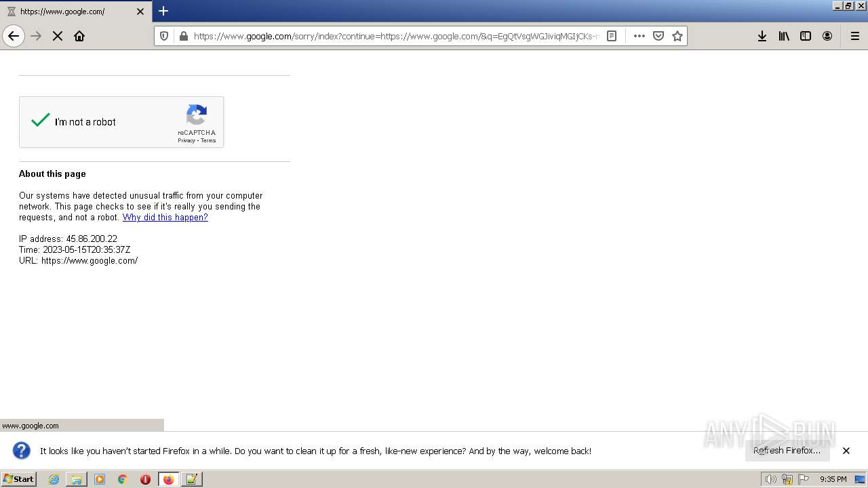
Task: Open the volume speaker tray icon
Action: [x=770, y=479]
